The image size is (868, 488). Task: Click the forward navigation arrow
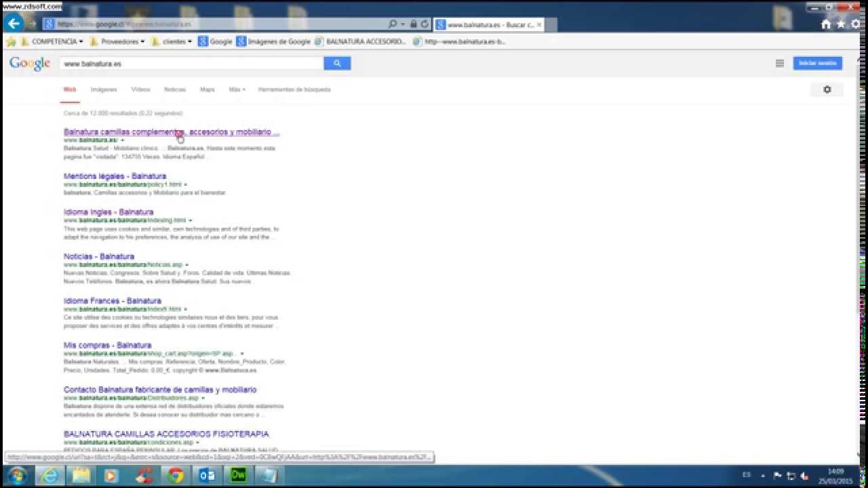32,24
